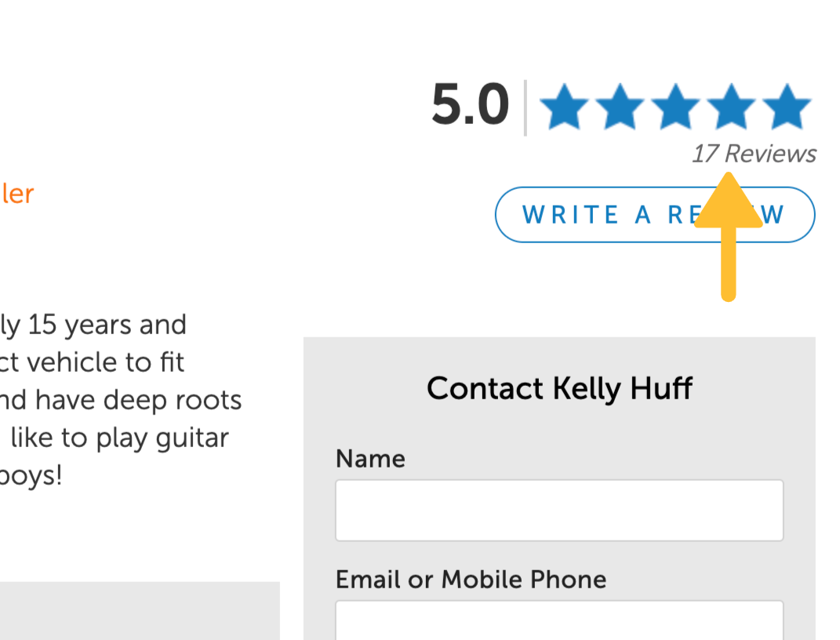Click the 5.0 rating score
Viewport: 840px width, 640px height.
click(470, 106)
